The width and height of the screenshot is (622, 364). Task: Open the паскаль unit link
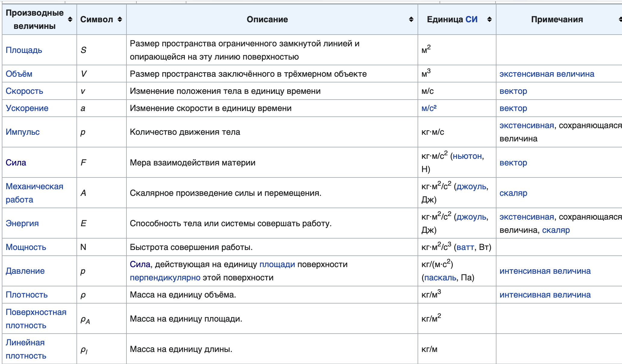440,277
